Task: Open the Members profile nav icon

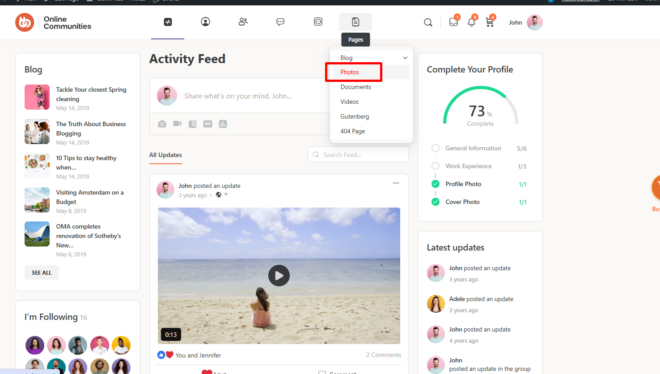Action: click(x=205, y=22)
